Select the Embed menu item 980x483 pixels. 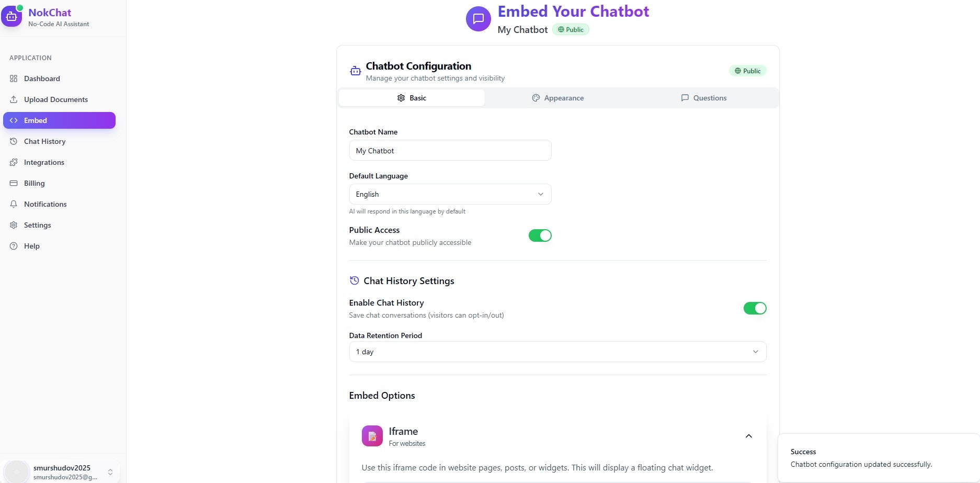tap(35, 120)
